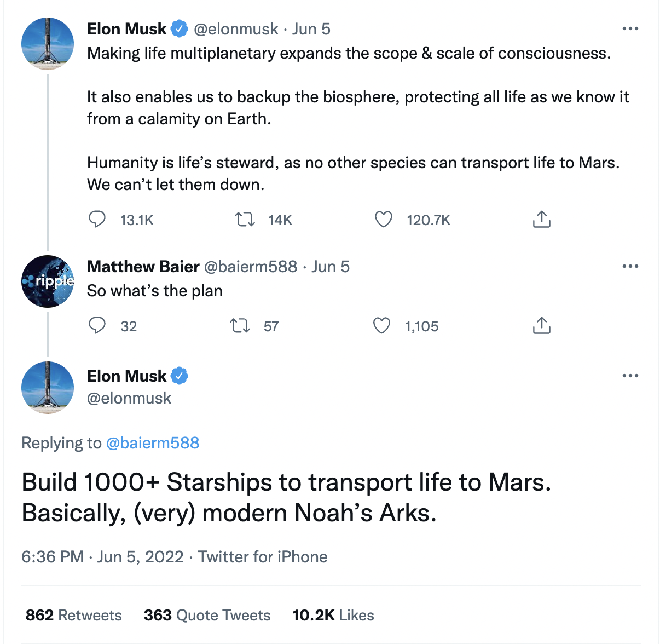This screenshot has width=660, height=644.
Task: Retweet Elon Musk's multiplanetary tweet
Action: (245, 220)
